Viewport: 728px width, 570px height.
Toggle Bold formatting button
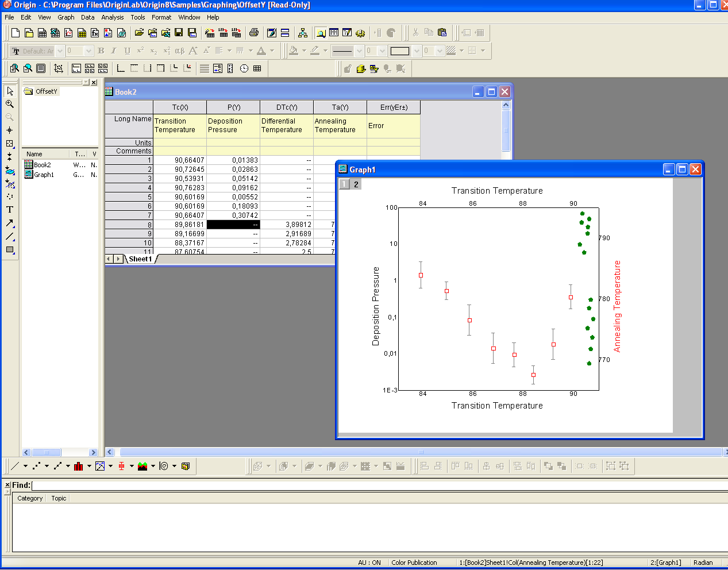click(101, 51)
